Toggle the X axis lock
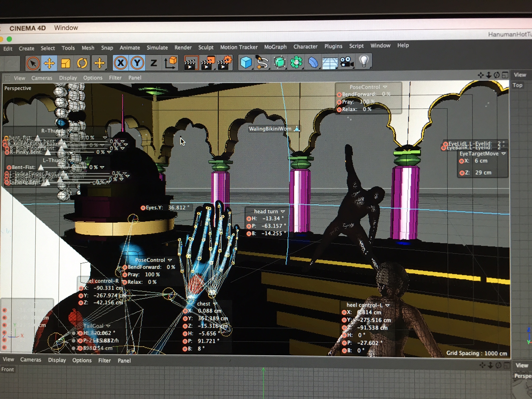The height and width of the screenshot is (399, 532). (121, 63)
